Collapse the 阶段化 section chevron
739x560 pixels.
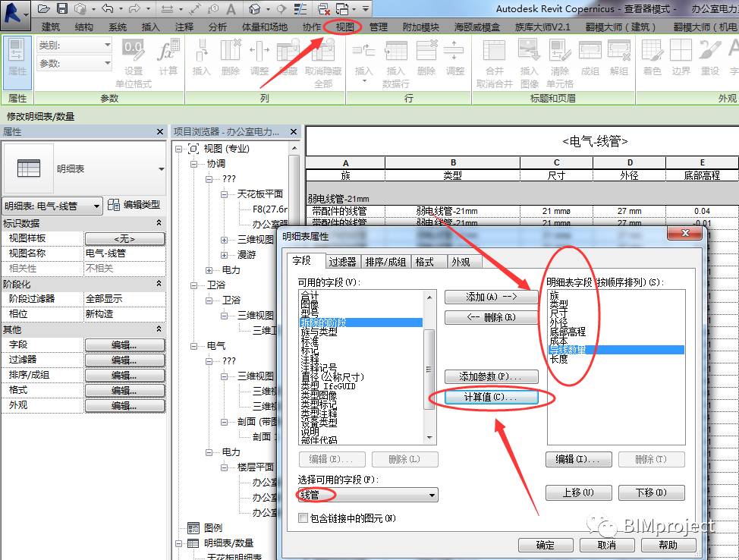(x=159, y=284)
